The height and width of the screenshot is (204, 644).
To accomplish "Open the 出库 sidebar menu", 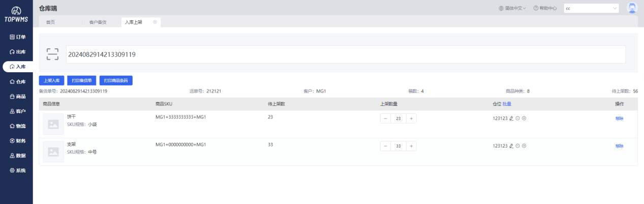I will click(x=17, y=52).
